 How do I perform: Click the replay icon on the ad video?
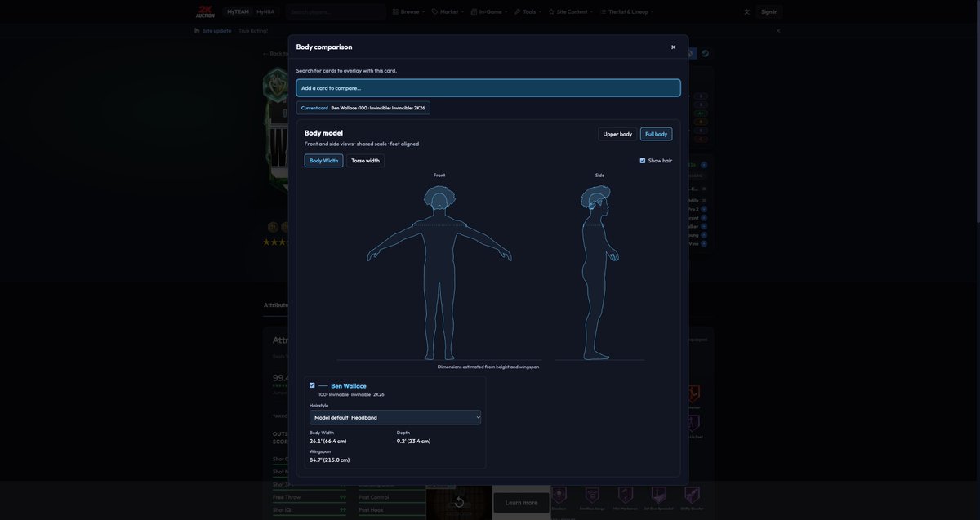point(459,502)
